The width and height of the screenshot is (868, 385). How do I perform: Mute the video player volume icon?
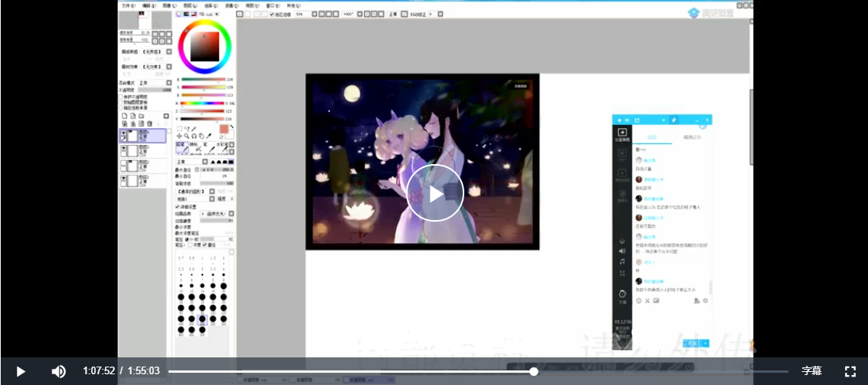58,371
